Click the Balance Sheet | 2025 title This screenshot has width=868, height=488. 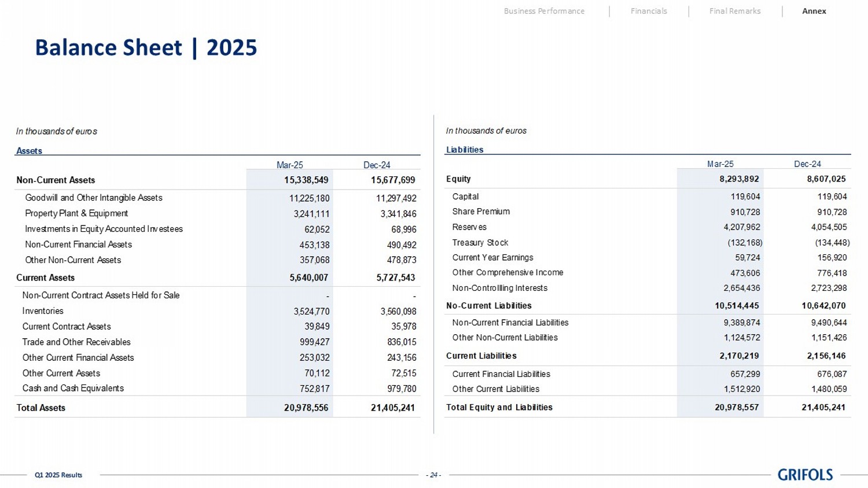point(146,47)
